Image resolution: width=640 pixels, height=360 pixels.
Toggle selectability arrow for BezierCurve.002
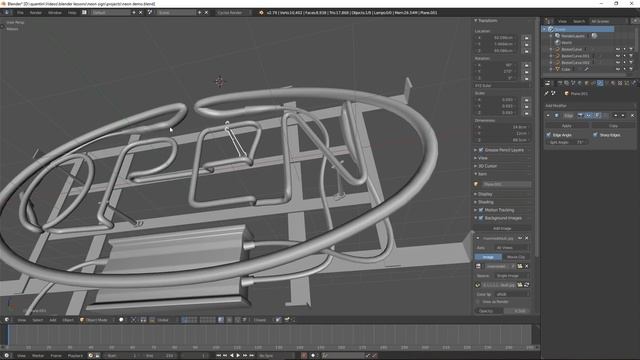[x=624, y=63]
